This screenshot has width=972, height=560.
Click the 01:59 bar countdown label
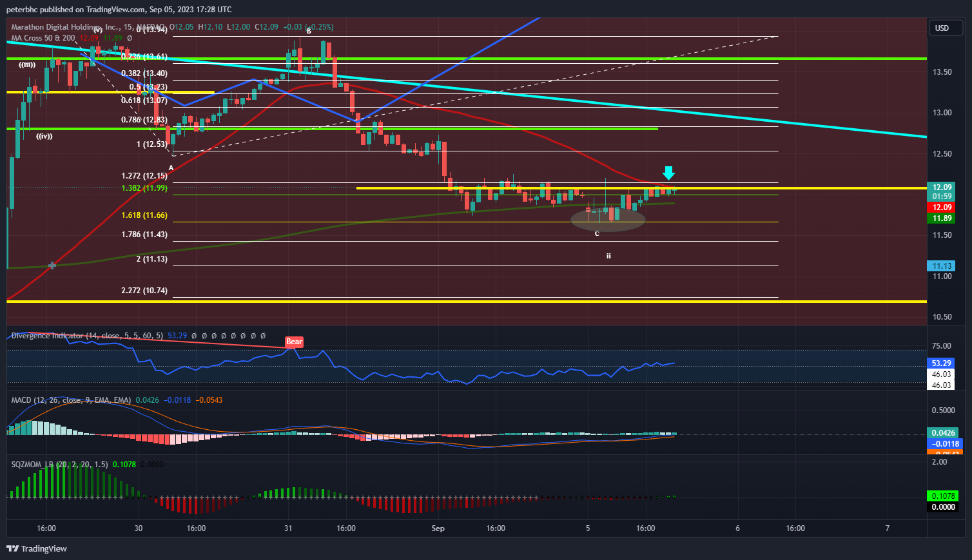pos(942,197)
